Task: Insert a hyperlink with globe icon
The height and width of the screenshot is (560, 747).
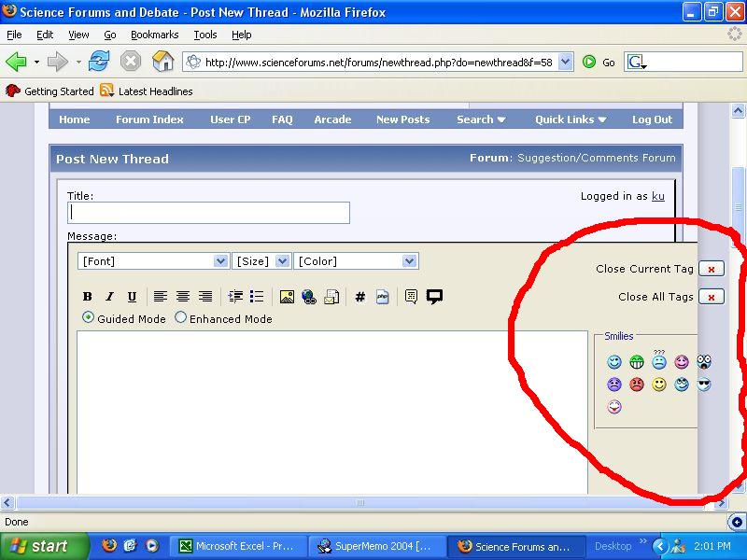Action: click(x=309, y=297)
